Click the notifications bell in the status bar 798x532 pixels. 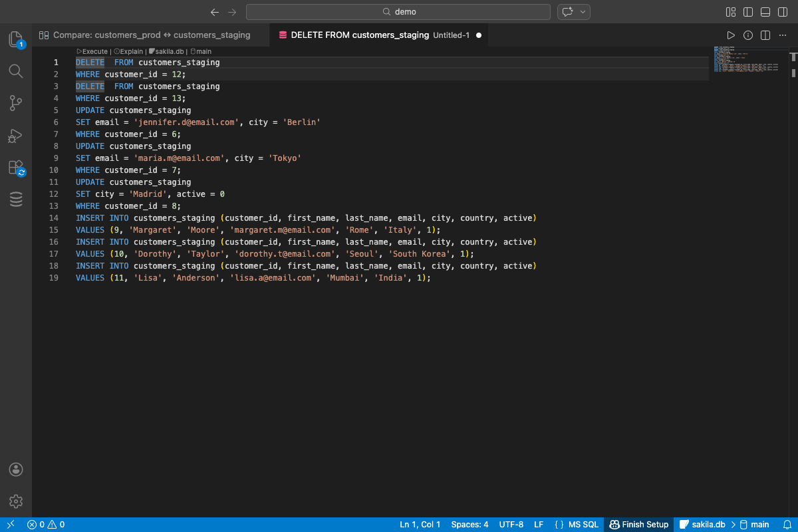(x=789, y=524)
